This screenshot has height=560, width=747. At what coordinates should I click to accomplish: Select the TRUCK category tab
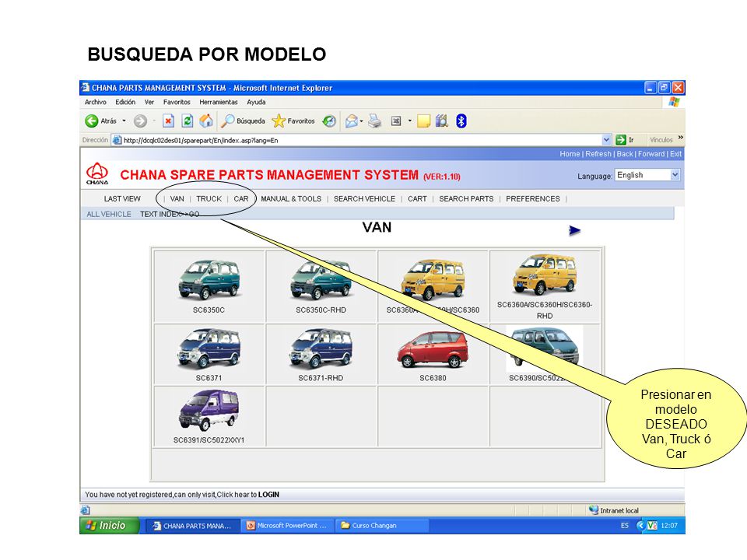209,198
